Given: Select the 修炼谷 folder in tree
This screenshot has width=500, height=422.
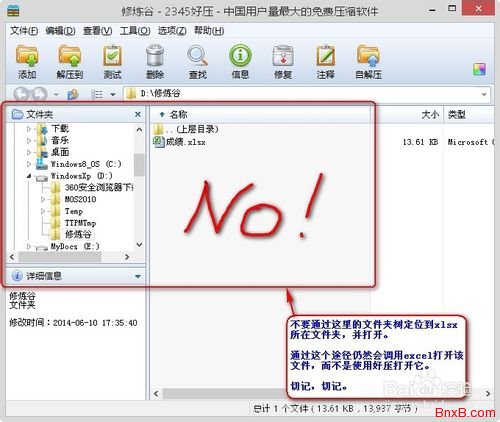Looking at the screenshot, I should coord(78,234).
